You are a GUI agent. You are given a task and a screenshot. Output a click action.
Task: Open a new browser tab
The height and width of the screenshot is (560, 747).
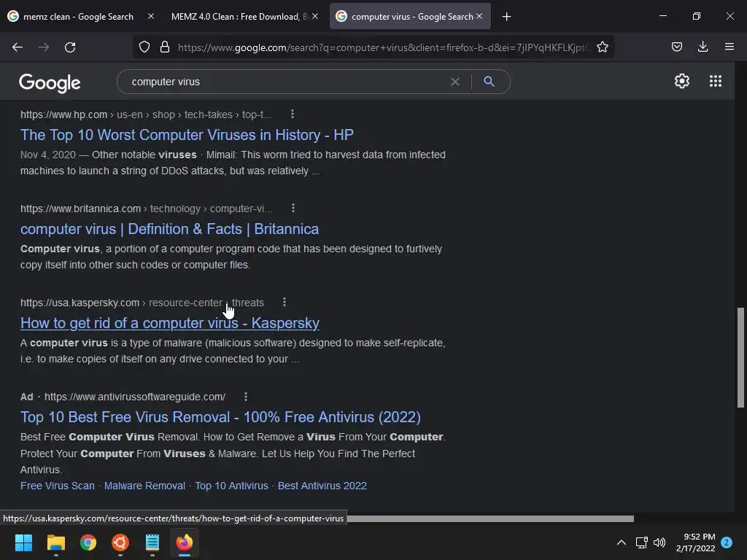coord(506,17)
